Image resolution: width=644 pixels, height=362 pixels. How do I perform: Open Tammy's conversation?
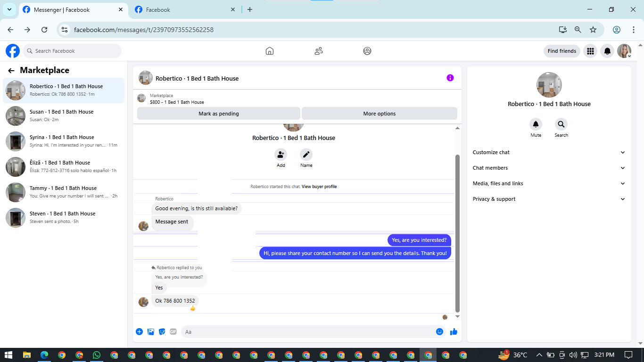click(x=64, y=192)
